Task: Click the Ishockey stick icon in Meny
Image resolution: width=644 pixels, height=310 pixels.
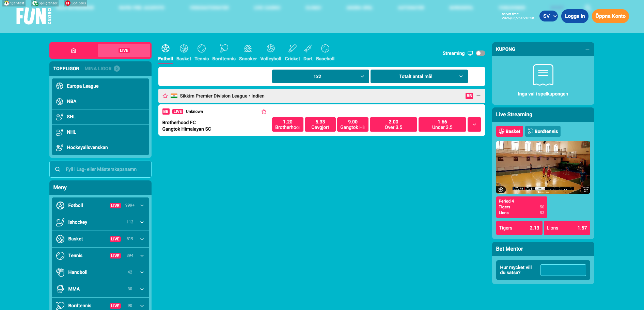Action: tap(60, 222)
